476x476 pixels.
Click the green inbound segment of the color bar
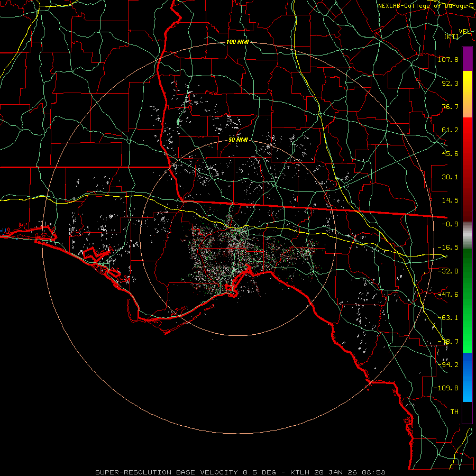(467, 300)
